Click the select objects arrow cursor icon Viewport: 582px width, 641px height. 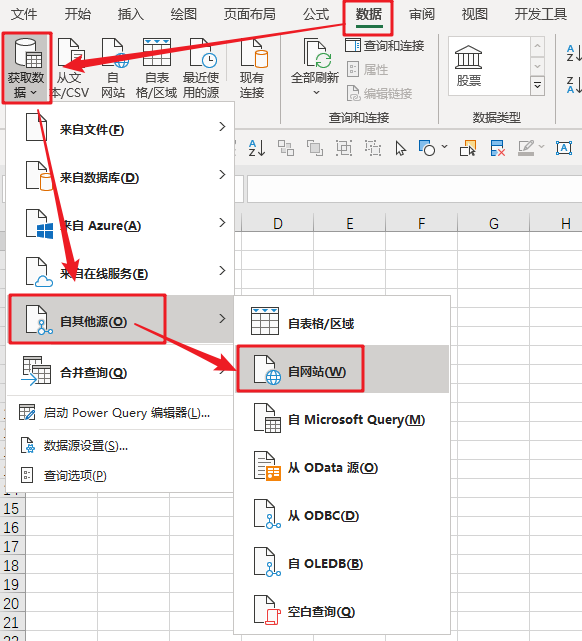(x=401, y=148)
